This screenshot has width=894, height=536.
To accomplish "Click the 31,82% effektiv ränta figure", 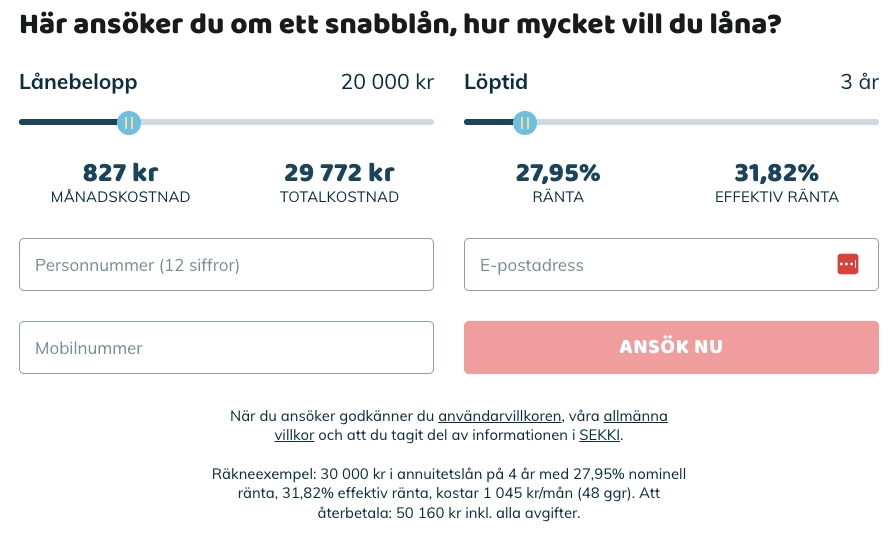I will [776, 173].
